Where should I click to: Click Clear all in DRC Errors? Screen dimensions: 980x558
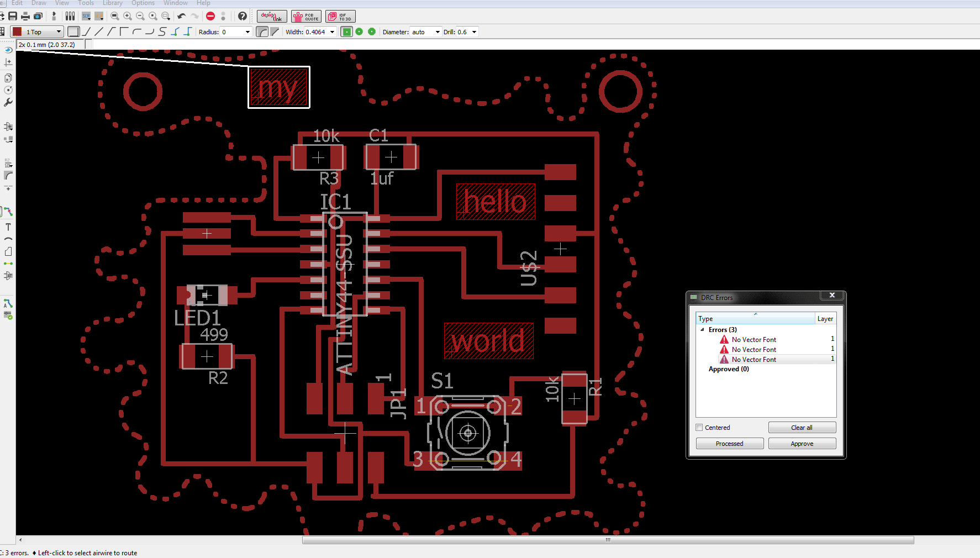tap(802, 428)
